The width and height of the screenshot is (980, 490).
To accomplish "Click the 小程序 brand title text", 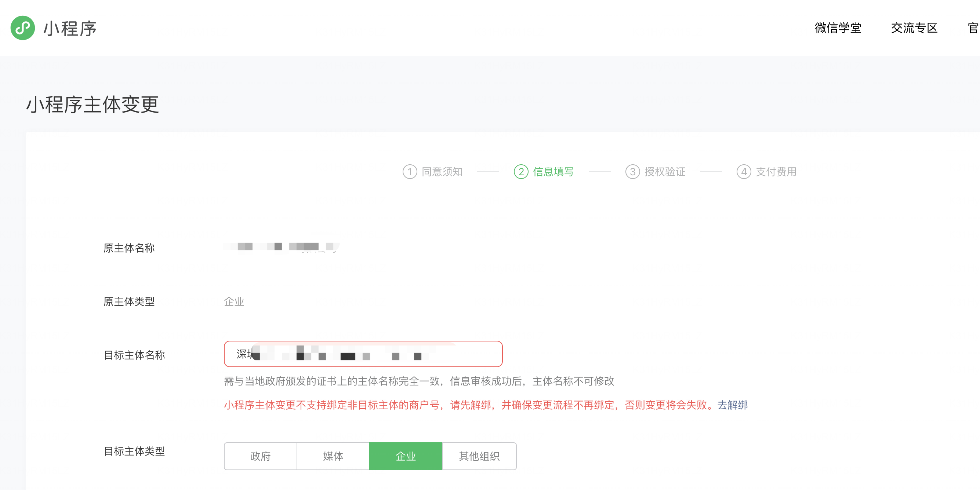I will click(x=70, y=29).
